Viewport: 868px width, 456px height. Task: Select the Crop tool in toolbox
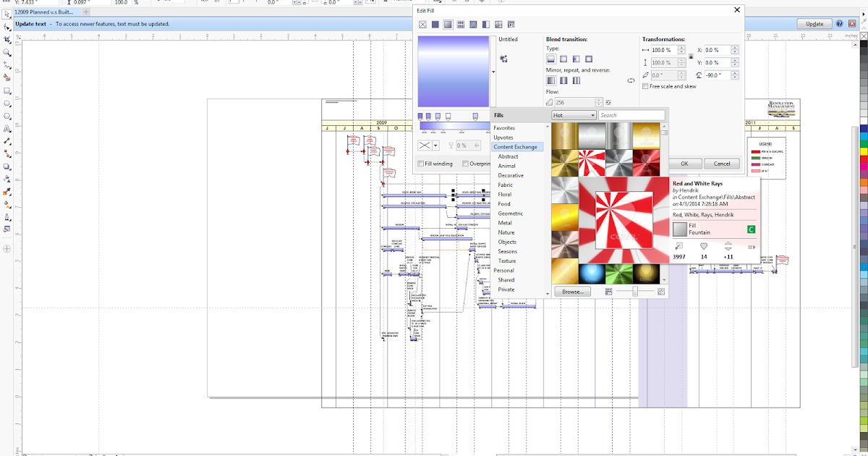[7, 40]
